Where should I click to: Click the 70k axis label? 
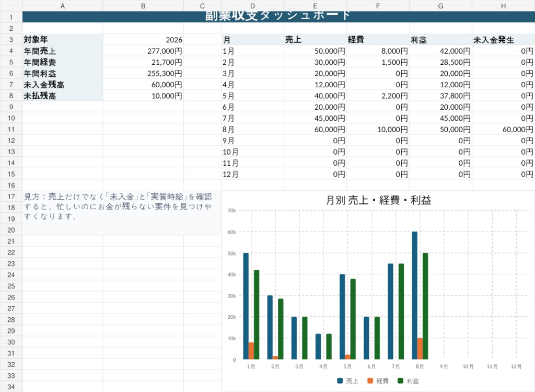[x=231, y=211]
